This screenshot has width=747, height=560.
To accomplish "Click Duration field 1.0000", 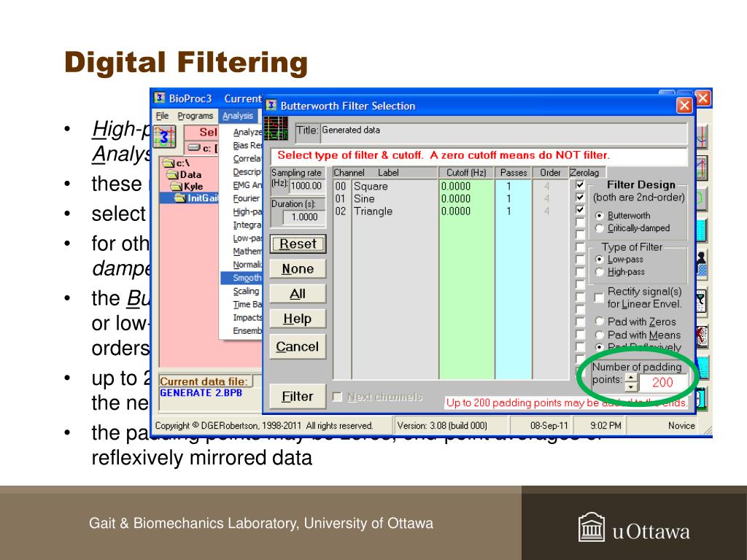I will (x=304, y=217).
